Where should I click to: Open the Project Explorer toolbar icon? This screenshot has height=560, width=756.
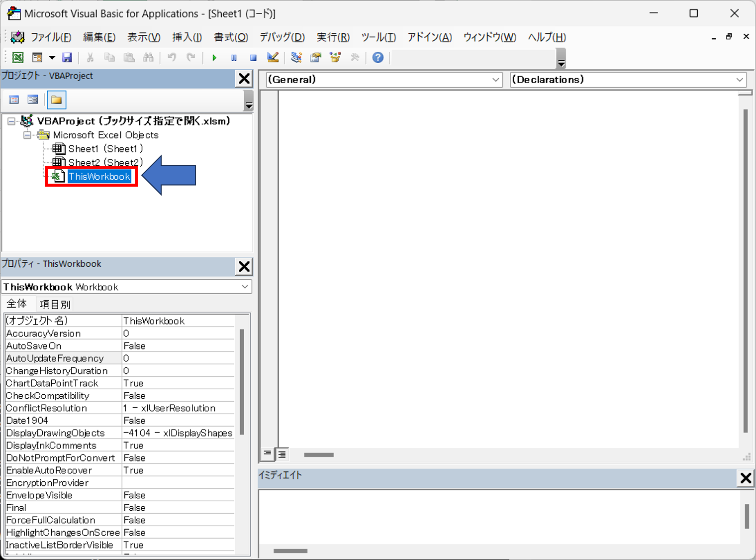coord(296,58)
